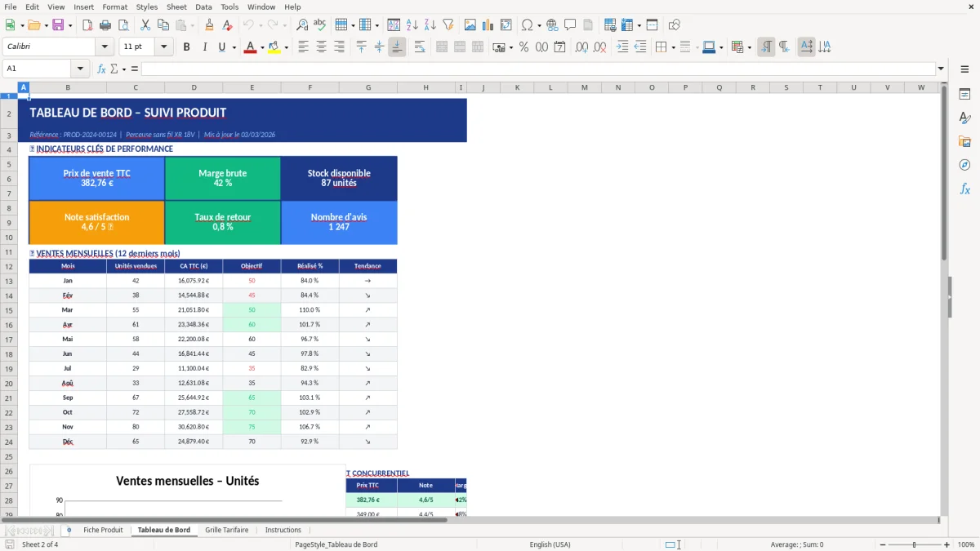The image size is (980, 551).
Task: Click the Sum button in the formula bar
Action: point(114,69)
